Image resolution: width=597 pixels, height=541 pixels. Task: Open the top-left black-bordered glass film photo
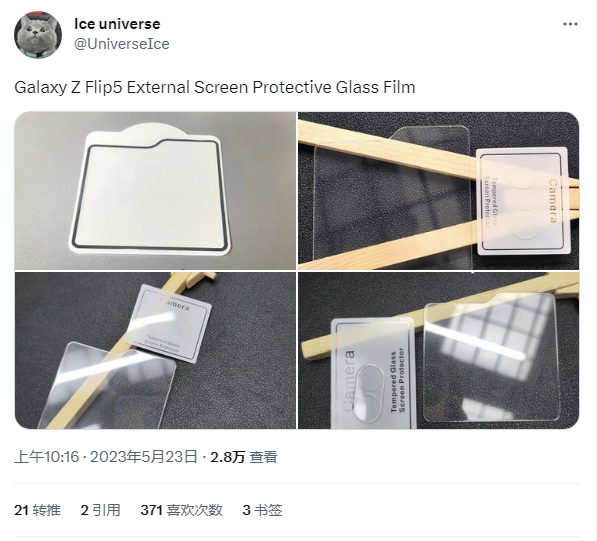pyautogui.click(x=155, y=191)
